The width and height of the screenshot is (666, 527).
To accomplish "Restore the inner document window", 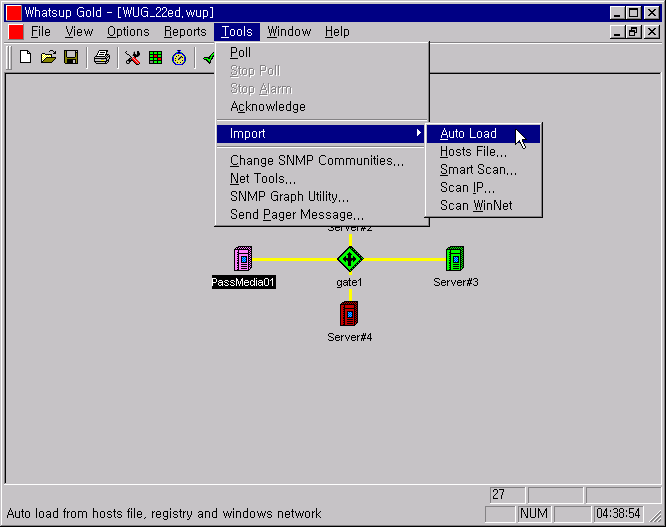I will (x=634, y=32).
